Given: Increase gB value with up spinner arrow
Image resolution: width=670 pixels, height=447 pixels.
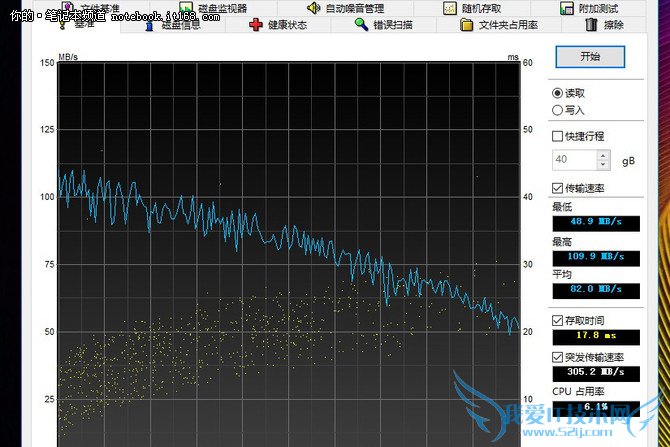Looking at the screenshot, I should (603, 155).
